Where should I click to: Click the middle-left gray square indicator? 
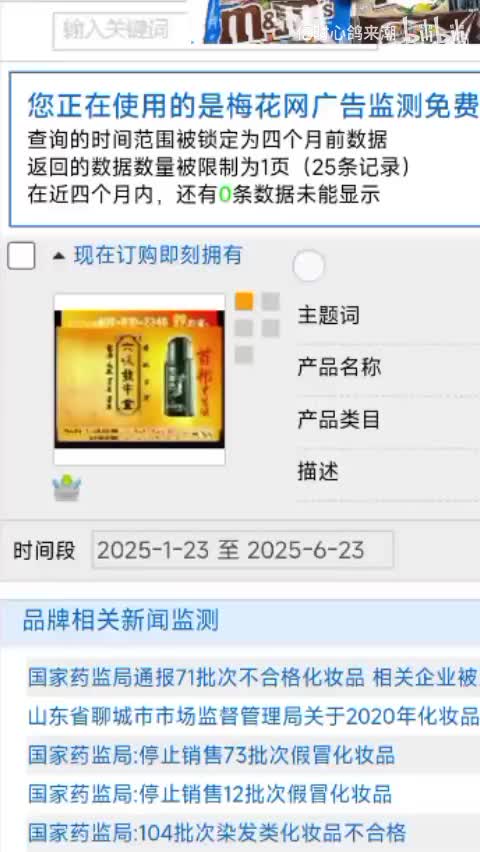(x=244, y=328)
